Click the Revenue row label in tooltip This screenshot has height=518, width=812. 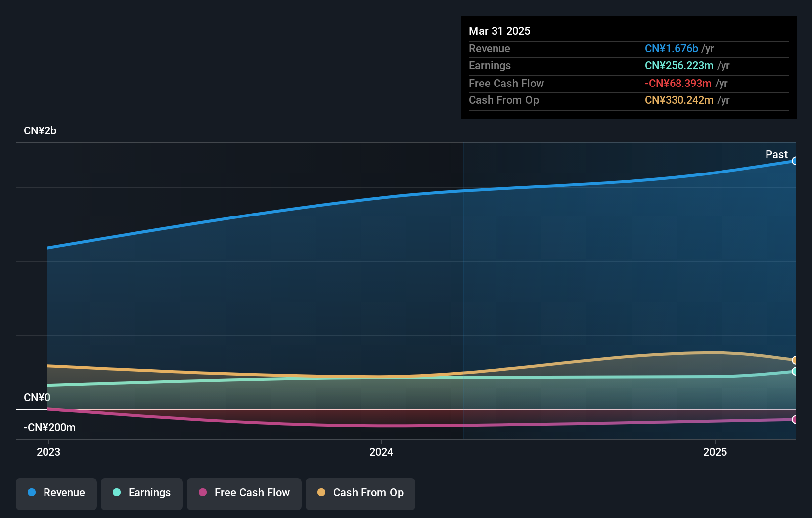coord(490,48)
